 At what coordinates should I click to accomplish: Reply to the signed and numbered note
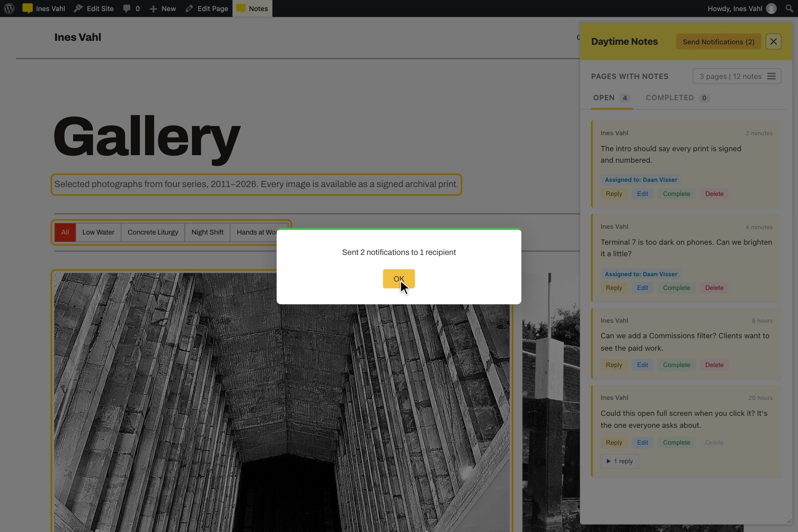pos(614,194)
